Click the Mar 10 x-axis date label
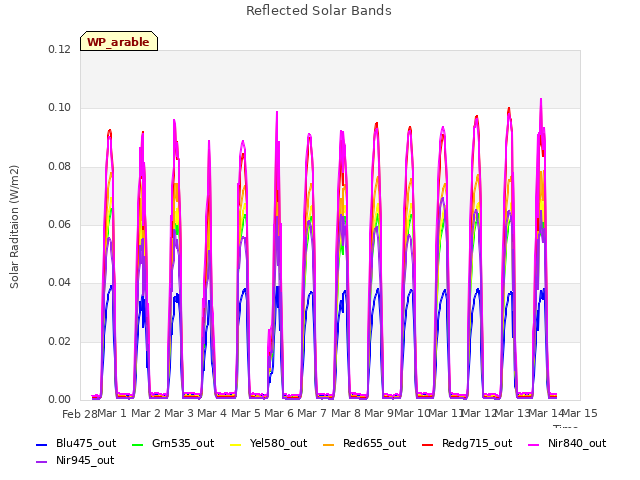 pyautogui.click(x=412, y=413)
